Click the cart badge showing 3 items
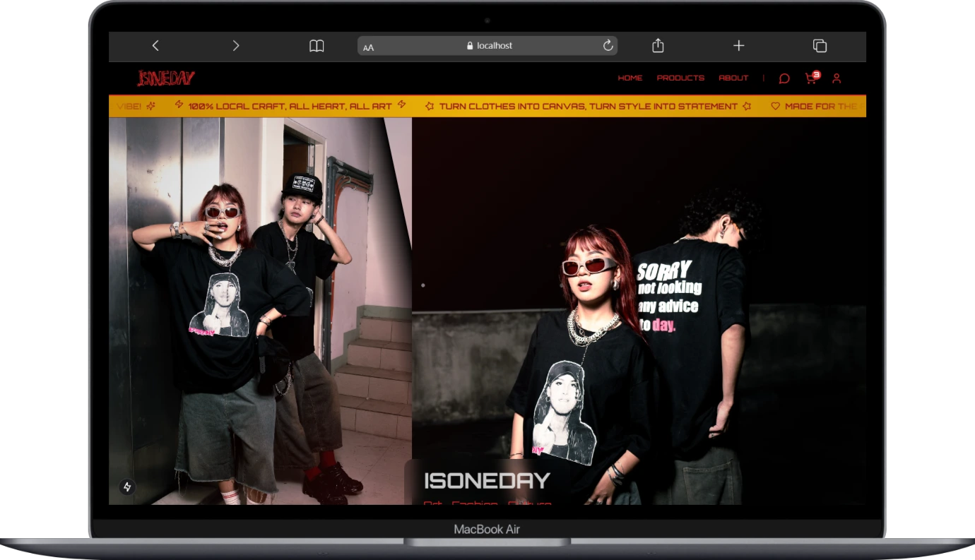Screen dimensions: 975x560 [x=816, y=73]
